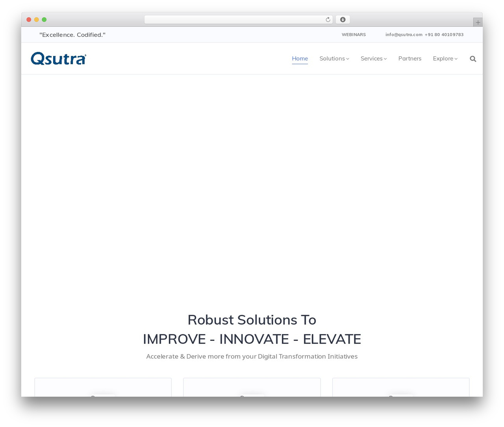The width and height of the screenshot is (504, 427).
Task: Click the phone number +91 80 40109783
Action: (x=444, y=35)
